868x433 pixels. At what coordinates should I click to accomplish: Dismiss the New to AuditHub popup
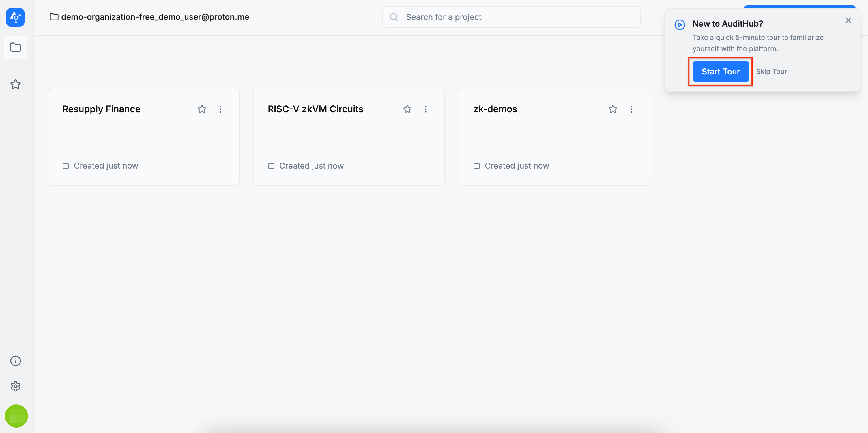click(x=848, y=20)
